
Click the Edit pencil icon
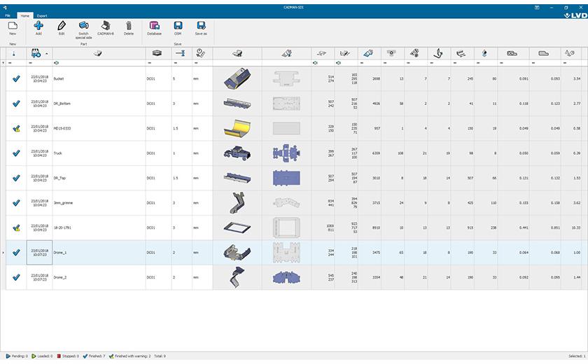(x=62, y=25)
